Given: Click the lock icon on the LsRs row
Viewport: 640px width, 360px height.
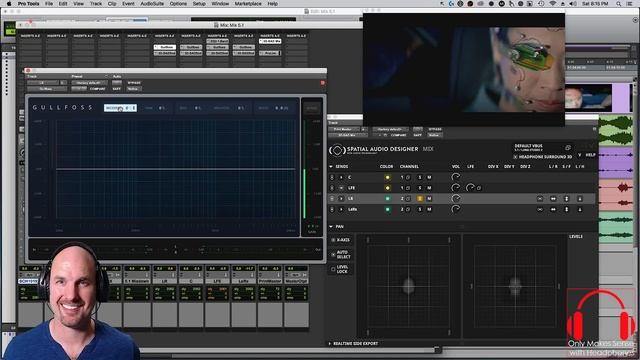Looking at the screenshot, I should click(x=580, y=209).
